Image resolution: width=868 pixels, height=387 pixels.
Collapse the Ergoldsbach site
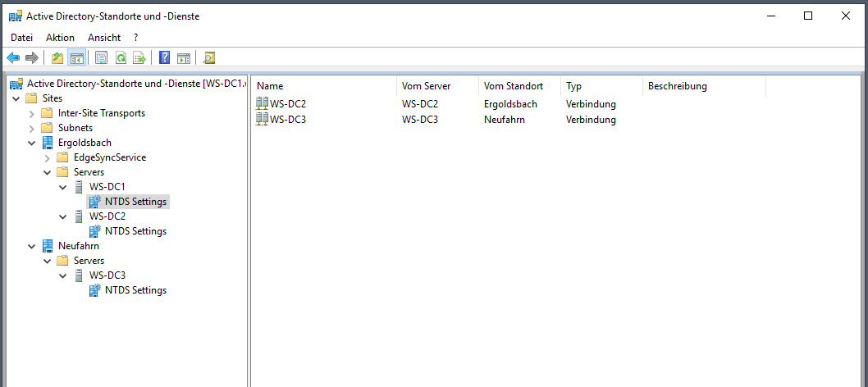click(31, 143)
